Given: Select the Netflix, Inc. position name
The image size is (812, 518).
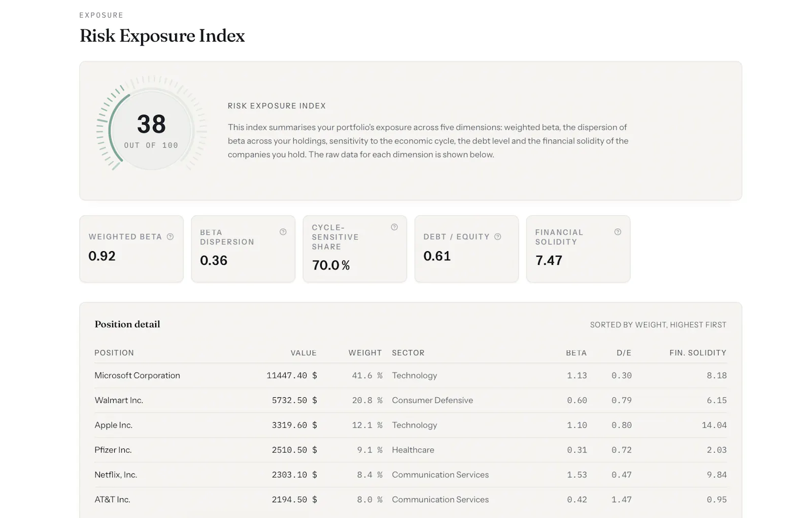Looking at the screenshot, I should [116, 475].
